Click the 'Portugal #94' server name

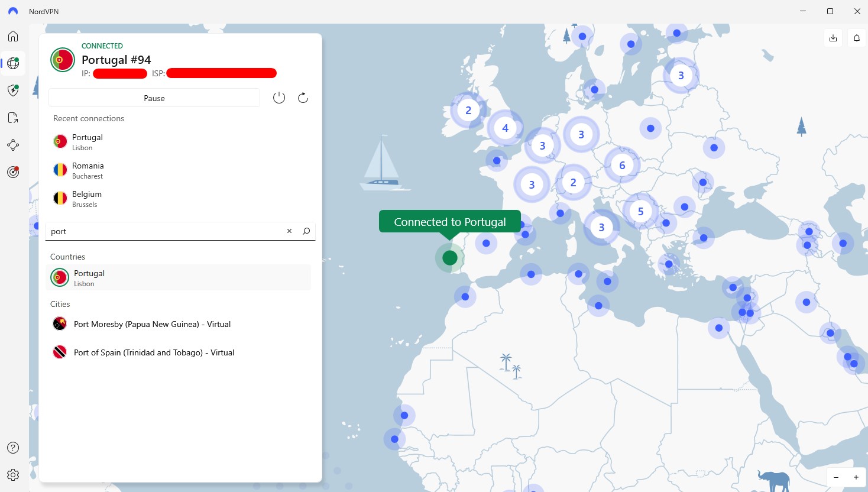pos(116,60)
